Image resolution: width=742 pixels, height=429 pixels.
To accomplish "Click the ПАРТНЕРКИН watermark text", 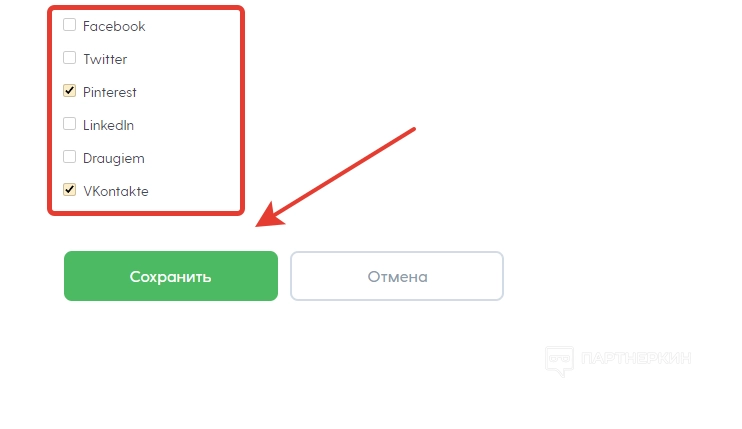I will click(636, 358).
